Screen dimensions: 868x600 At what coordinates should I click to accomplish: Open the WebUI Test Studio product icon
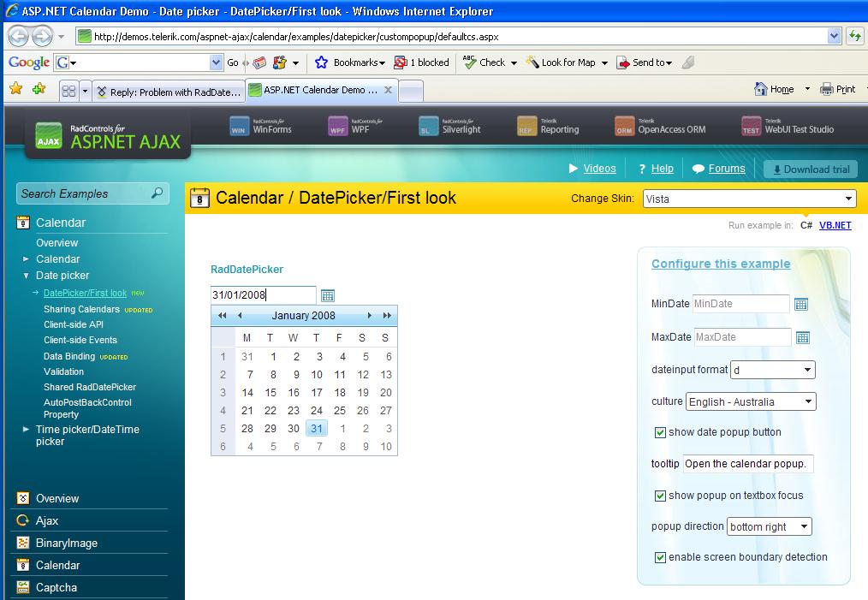752,126
